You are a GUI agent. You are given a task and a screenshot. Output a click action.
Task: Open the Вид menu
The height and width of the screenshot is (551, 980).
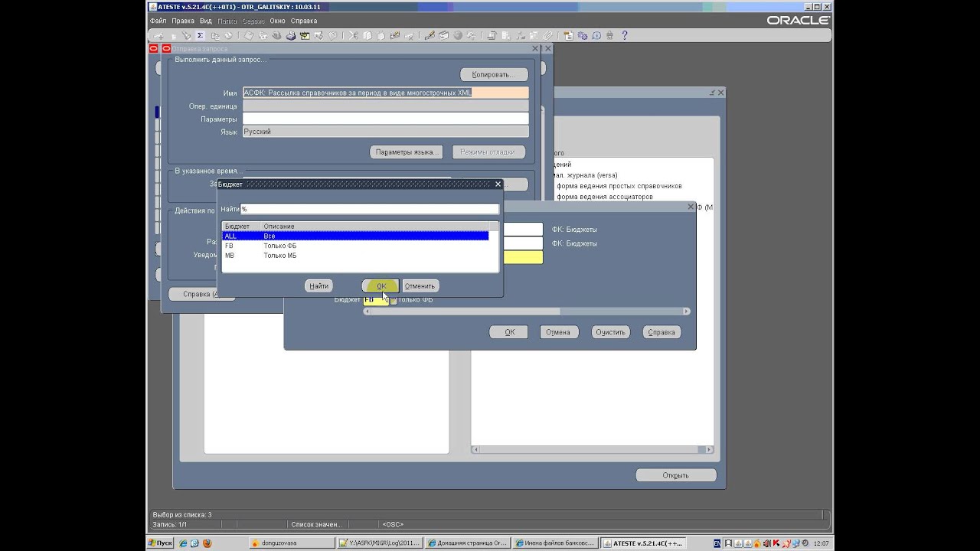tap(206, 21)
